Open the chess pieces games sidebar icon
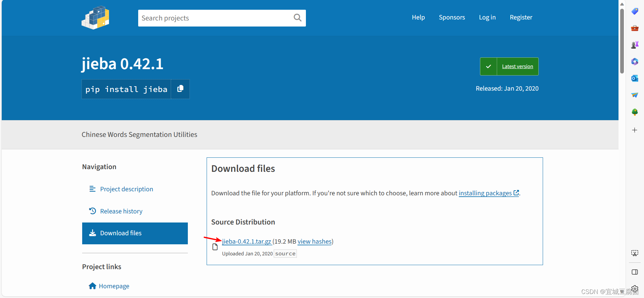Viewport: 644px width, 298px height. click(x=635, y=45)
